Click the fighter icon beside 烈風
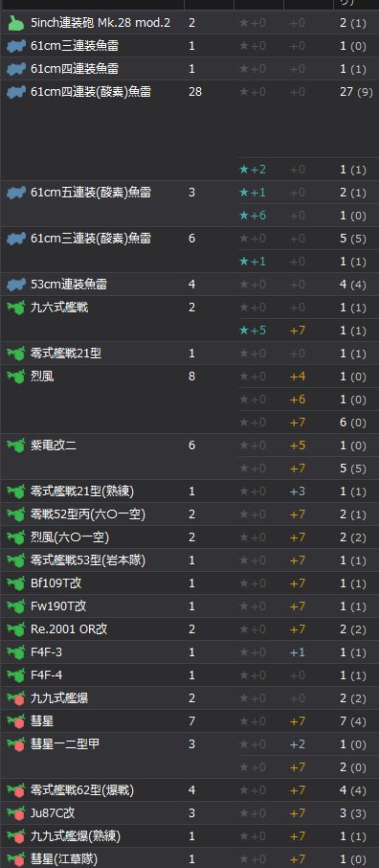Image resolution: width=379 pixels, height=868 pixels. coord(16,377)
